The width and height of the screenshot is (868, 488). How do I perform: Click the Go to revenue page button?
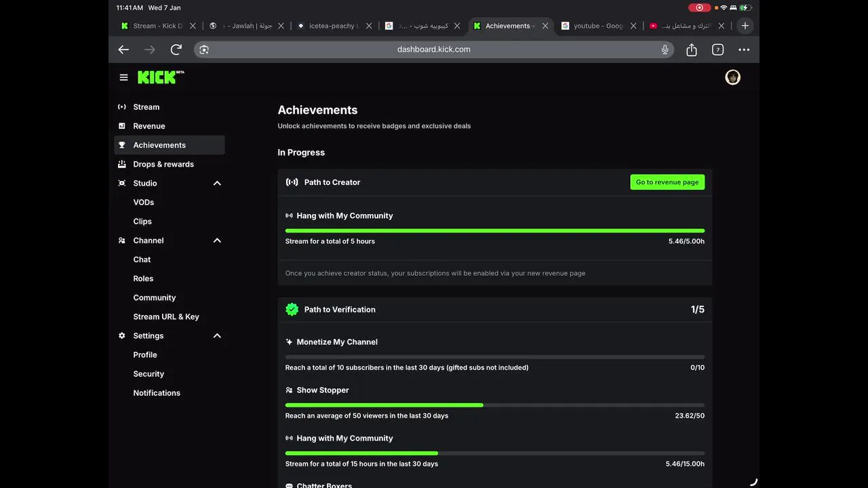(667, 182)
